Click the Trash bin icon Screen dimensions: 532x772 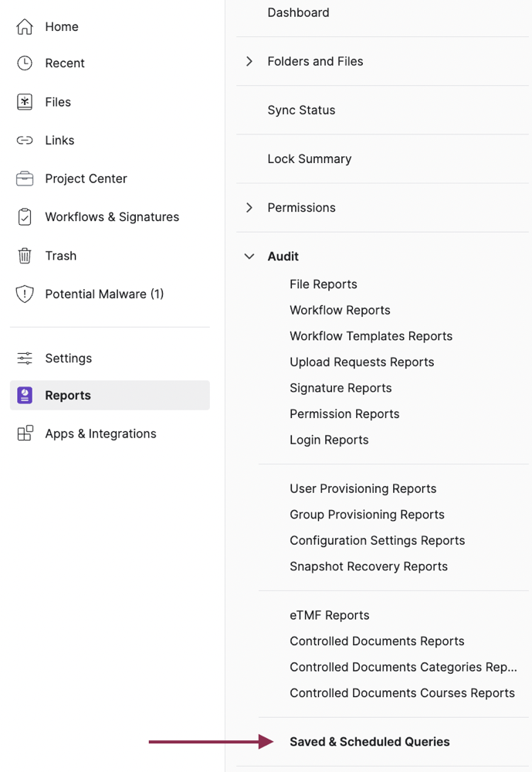[25, 256]
